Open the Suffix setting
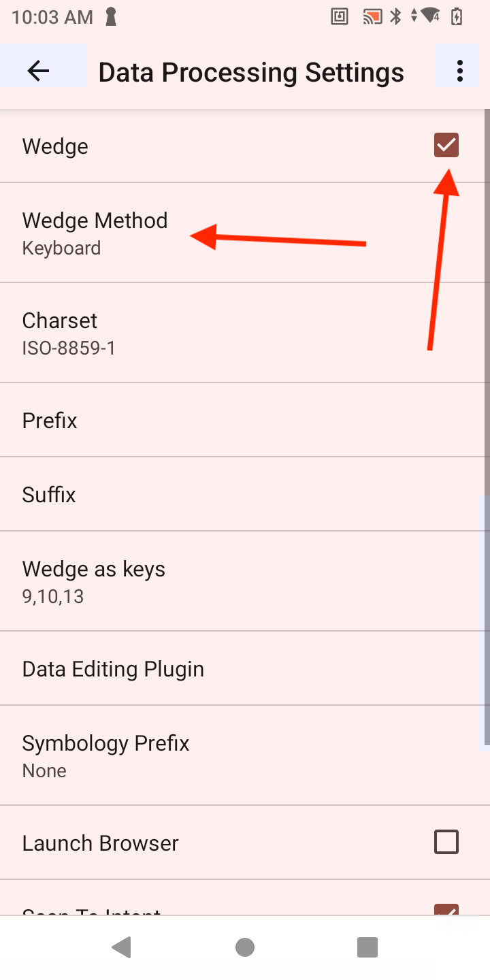 tap(49, 494)
